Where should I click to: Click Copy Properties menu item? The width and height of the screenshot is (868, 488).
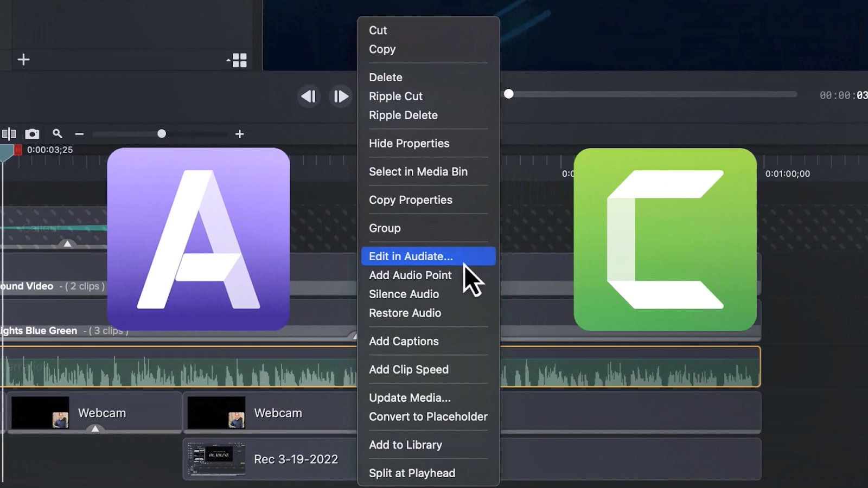(x=410, y=200)
